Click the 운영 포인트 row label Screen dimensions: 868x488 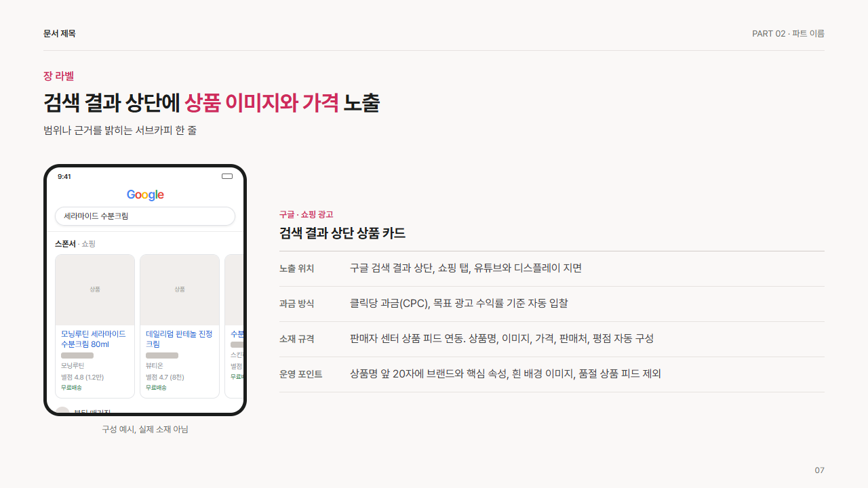pos(301,374)
